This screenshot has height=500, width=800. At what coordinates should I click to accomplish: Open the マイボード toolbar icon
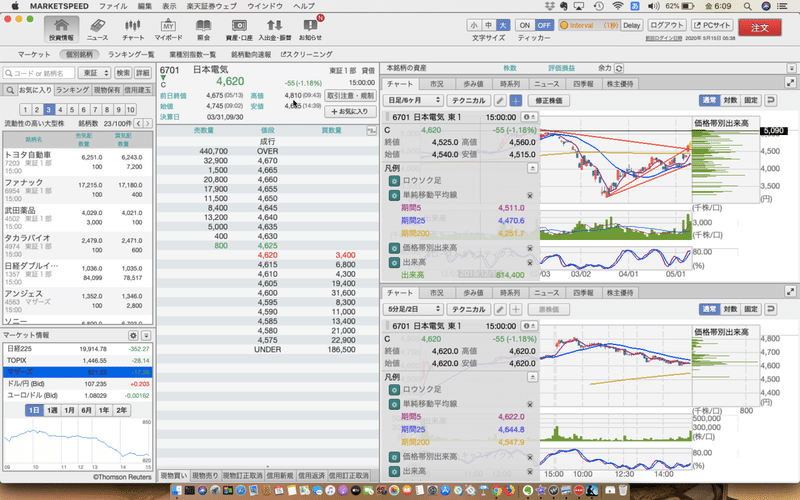[168, 29]
